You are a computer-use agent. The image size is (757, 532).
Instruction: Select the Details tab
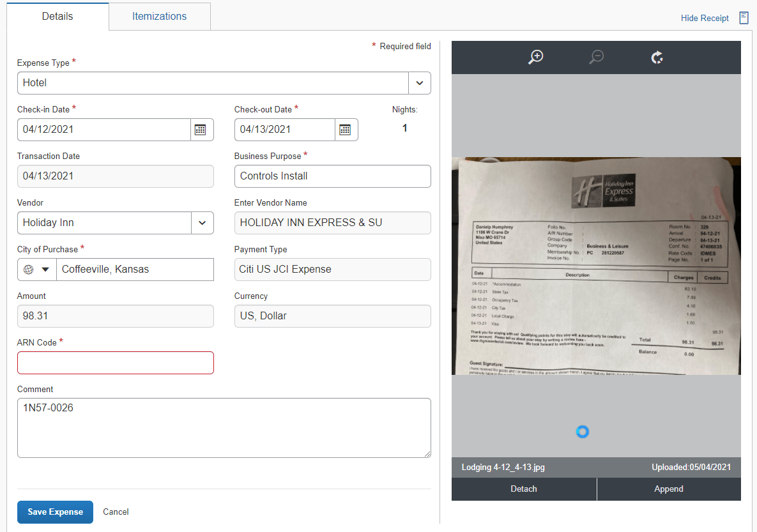(x=57, y=17)
